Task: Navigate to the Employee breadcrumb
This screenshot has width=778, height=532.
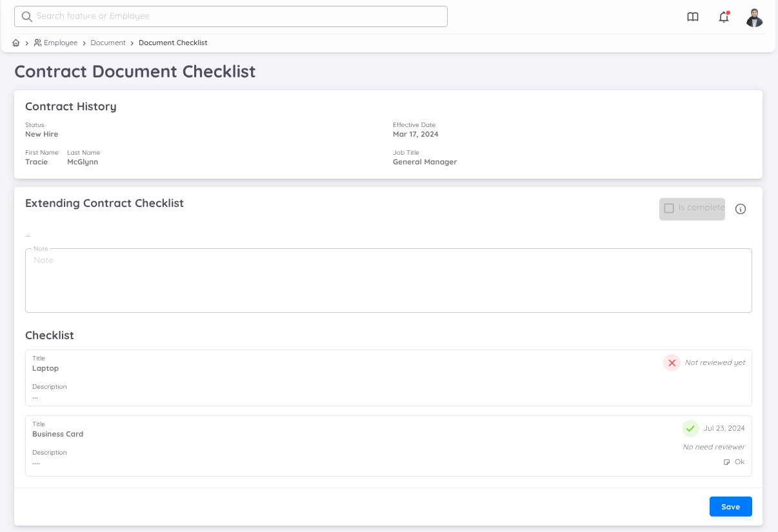Action: (x=61, y=43)
